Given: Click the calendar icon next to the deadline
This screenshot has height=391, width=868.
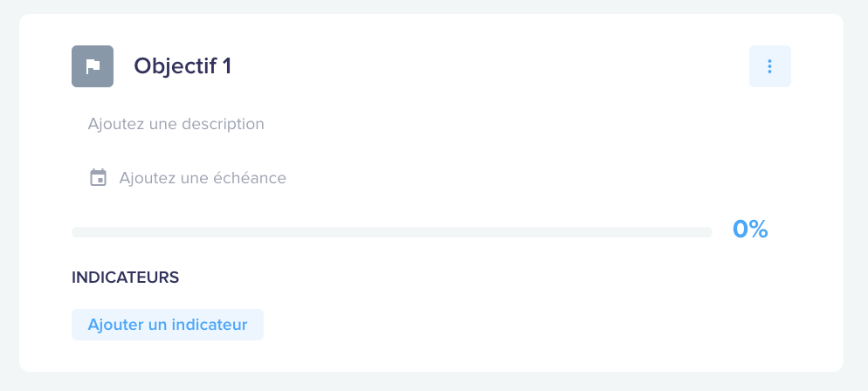Looking at the screenshot, I should click(98, 177).
